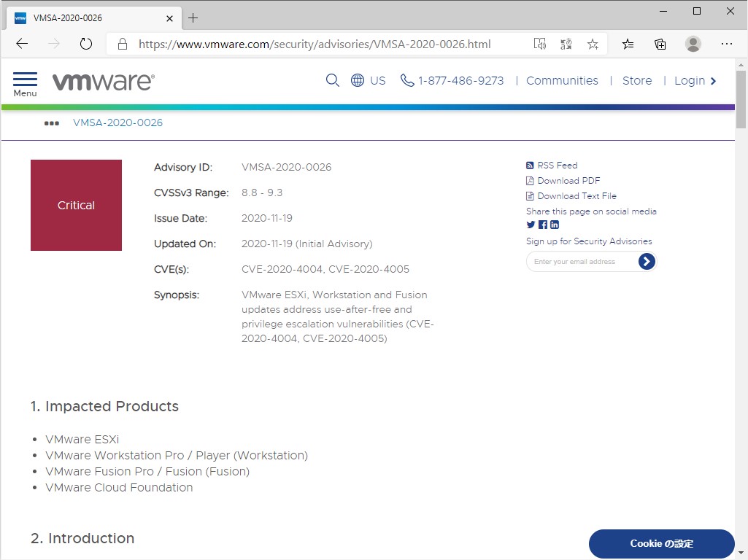Image resolution: width=748 pixels, height=560 pixels.
Task: Open browser profile avatar
Action: tap(693, 44)
